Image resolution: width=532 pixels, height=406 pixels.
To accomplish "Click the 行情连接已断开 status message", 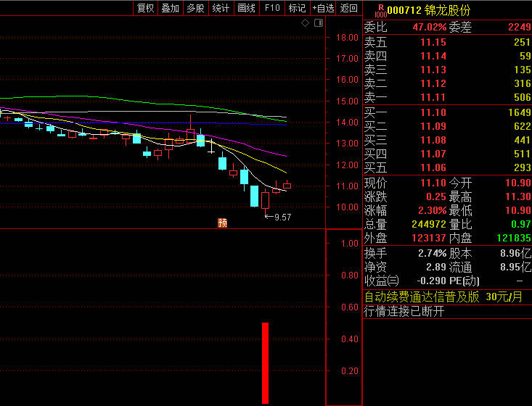I will (404, 311).
